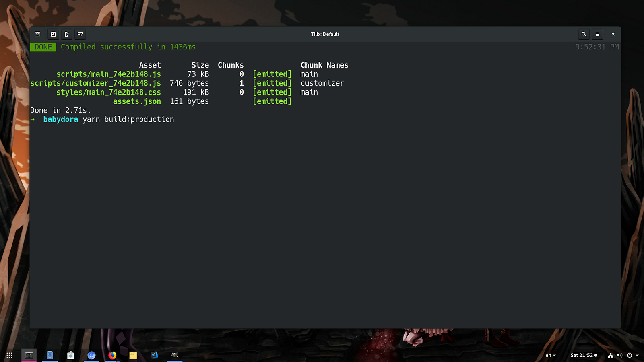The width and height of the screenshot is (644, 362).
Task: Click the 161 bytes size value
Action: tap(189, 101)
